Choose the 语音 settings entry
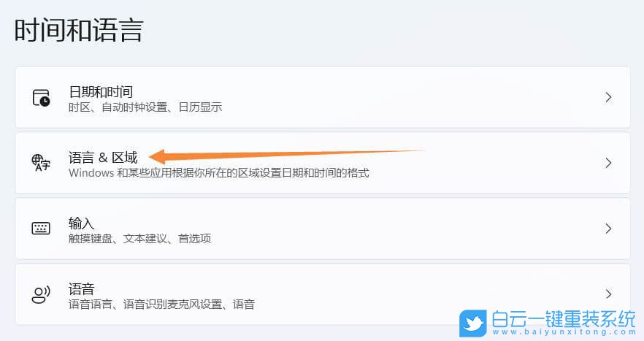The image size is (644, 341). 81,288
